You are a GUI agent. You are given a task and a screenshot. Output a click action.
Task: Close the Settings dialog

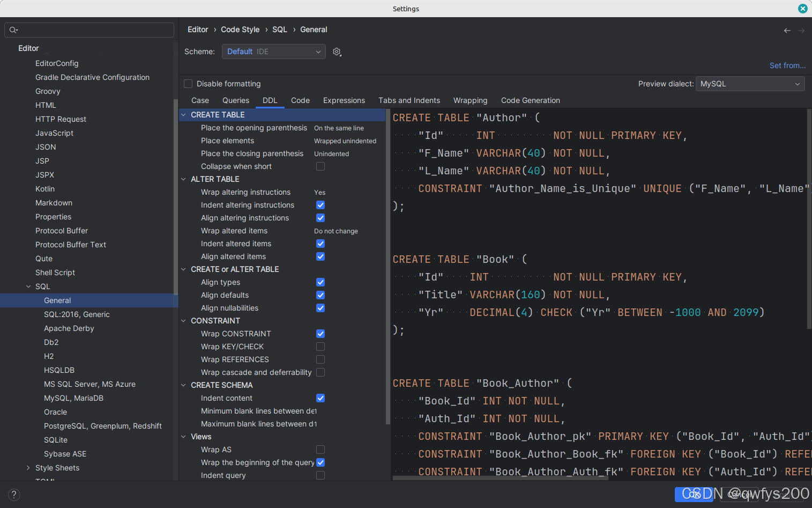click(x=802, y=9)
